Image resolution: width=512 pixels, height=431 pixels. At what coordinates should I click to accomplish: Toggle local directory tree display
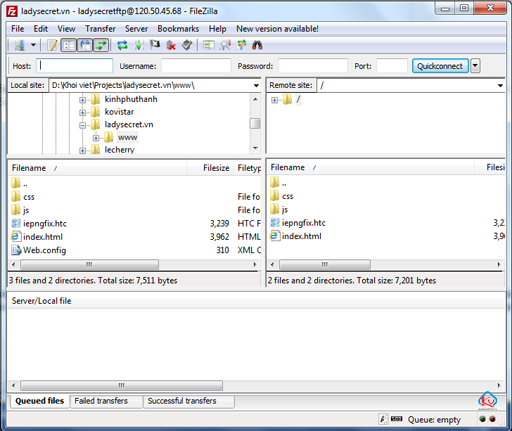click(x=69, y=45)
